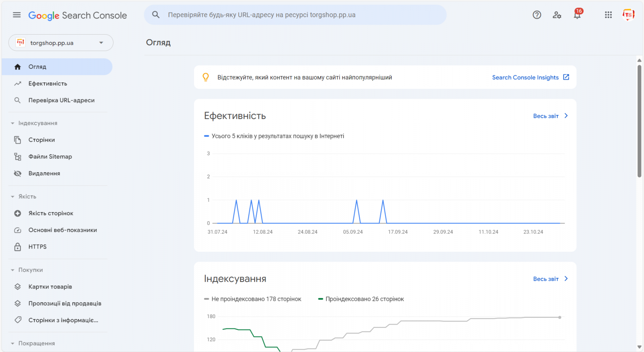Viewport: 644px width, 352px height.
Task: Click the trend icon beside Ефективність
Action: tap(18, 84)
